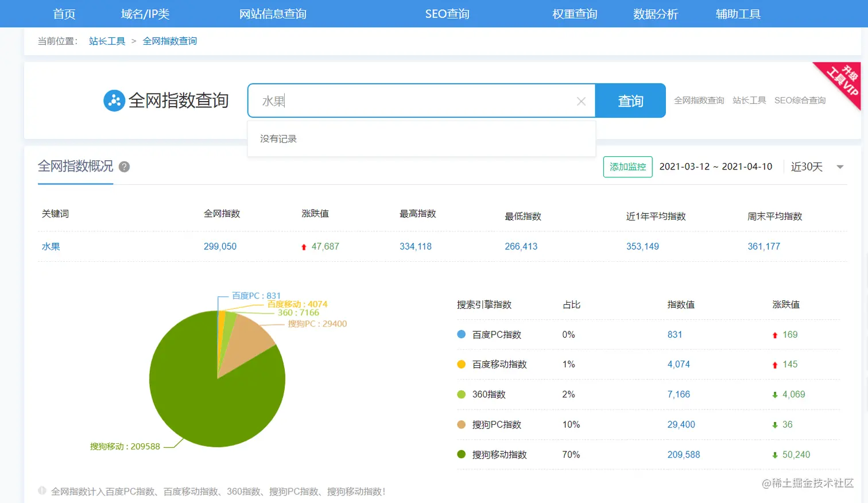
Task: Open the 数据分析 menu
Action: [656, 14]
